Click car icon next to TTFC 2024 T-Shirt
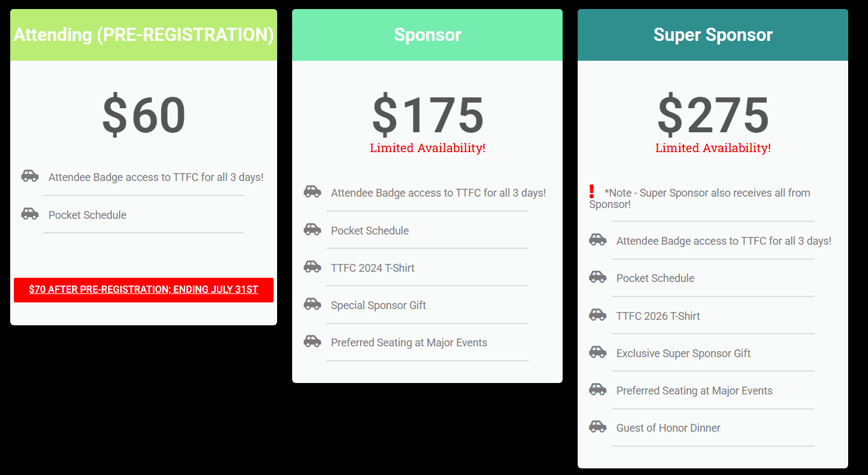This screenshot has width=868, height=475. click(x=313, y=266)
